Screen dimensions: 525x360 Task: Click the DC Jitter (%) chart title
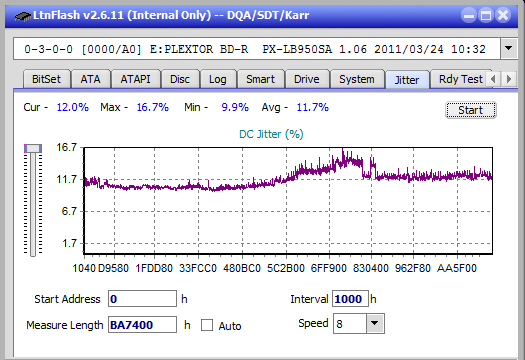click(x=271, y=134)
